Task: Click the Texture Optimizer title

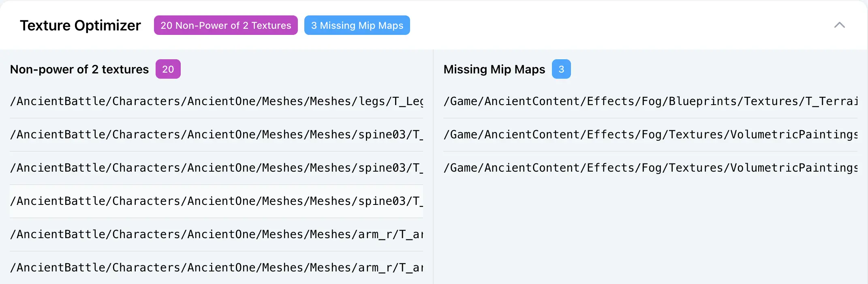Action: [80, 25]
